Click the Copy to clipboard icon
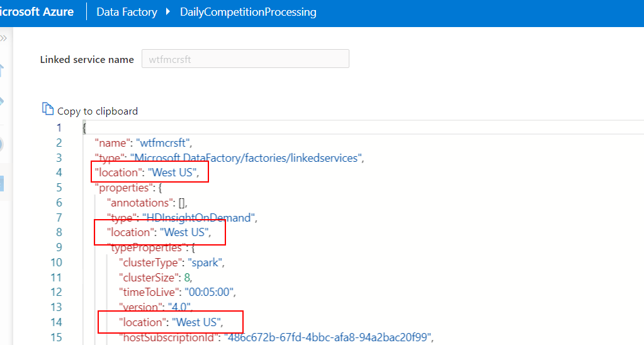 pos(48,109)
